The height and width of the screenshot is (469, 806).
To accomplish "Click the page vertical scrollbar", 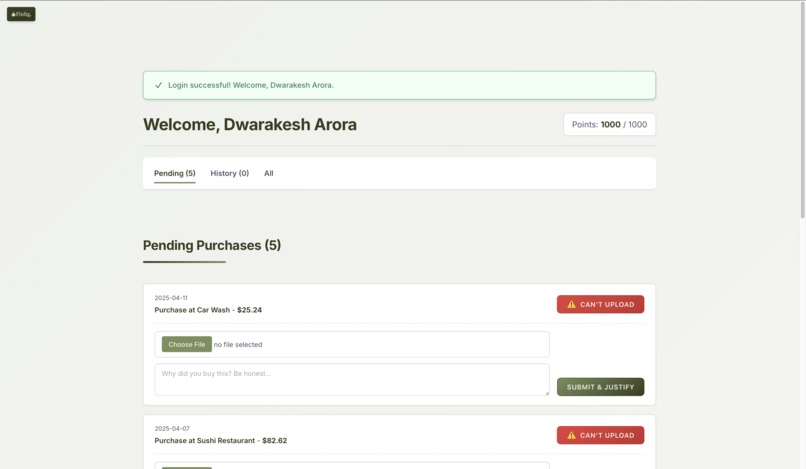I will click(802, 111).
